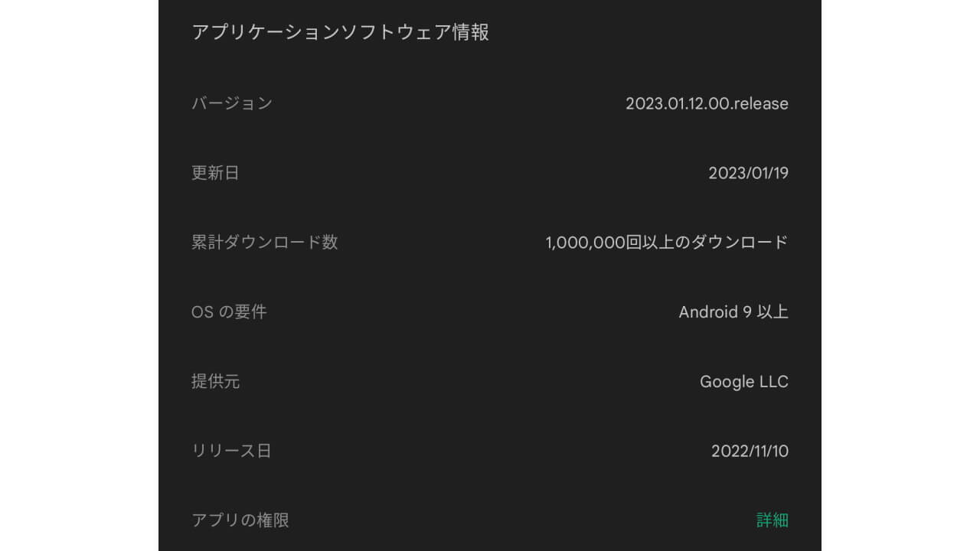
Task: Click the 更新日 label
Action: [215, 173]
